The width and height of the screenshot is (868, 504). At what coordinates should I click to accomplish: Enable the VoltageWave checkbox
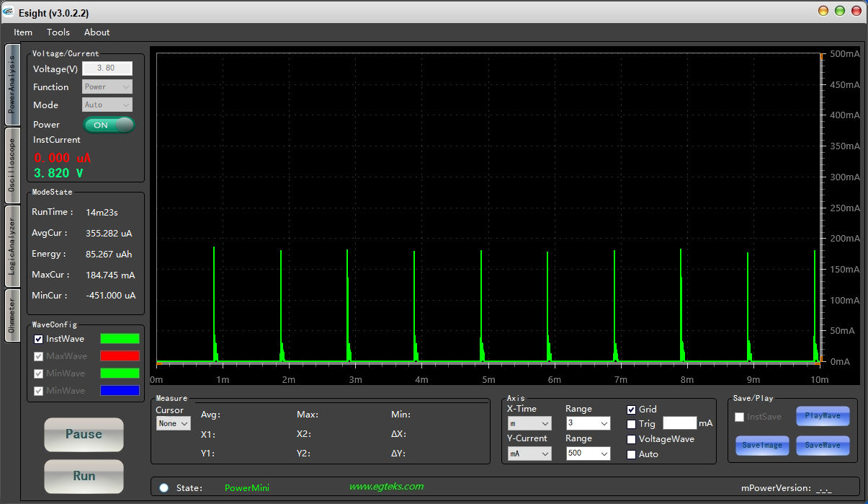[x=632, y=439]
